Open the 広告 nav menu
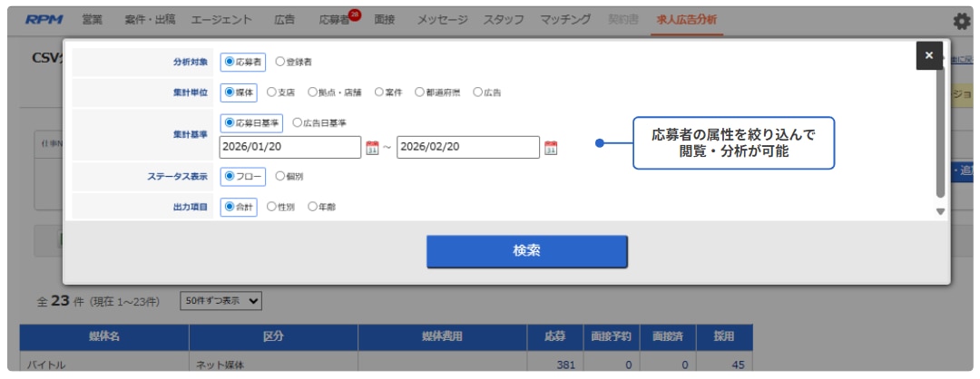980x379 pixels. click(x=284, y=19)
